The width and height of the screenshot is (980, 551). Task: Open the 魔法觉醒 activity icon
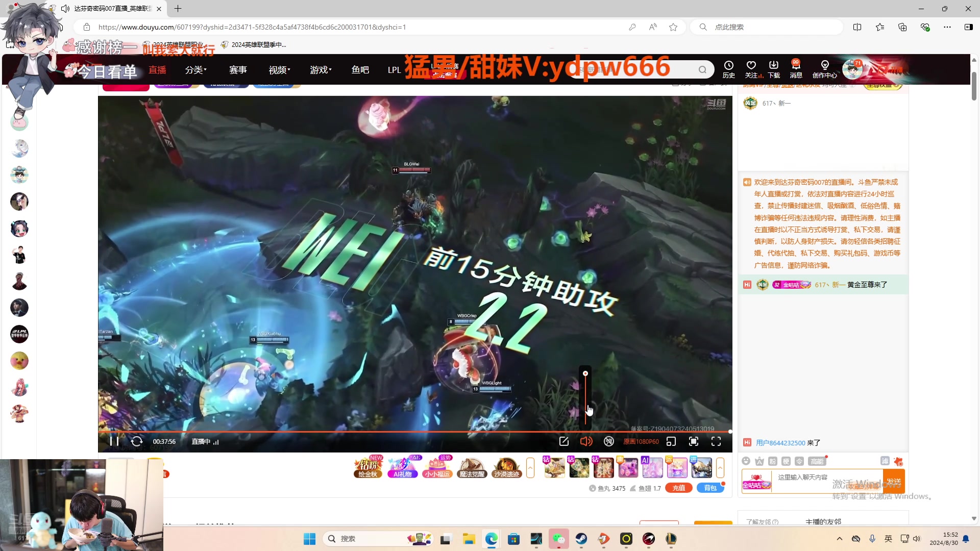coord(472,467)
